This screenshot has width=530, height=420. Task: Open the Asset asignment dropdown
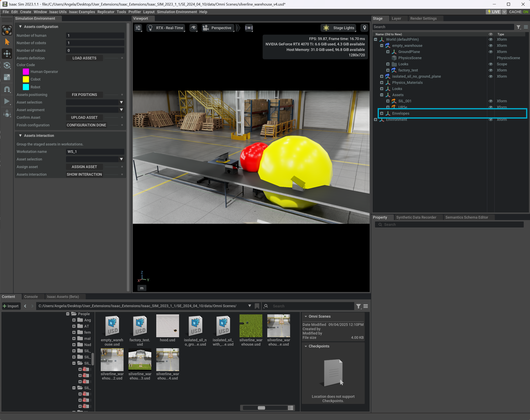point(121,110)
